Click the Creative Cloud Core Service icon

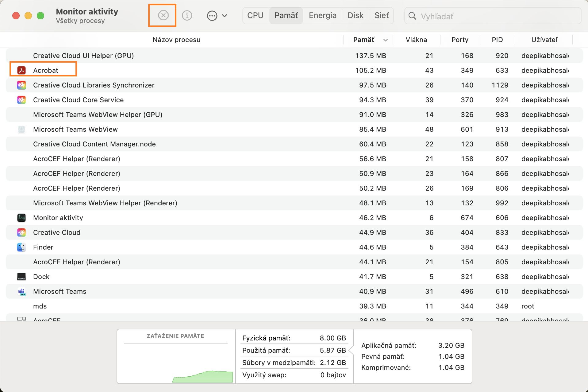tap(21, 100)
